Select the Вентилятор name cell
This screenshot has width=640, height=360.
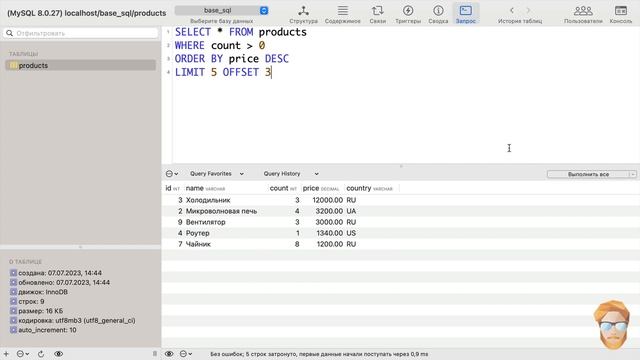tap(206, 222)
